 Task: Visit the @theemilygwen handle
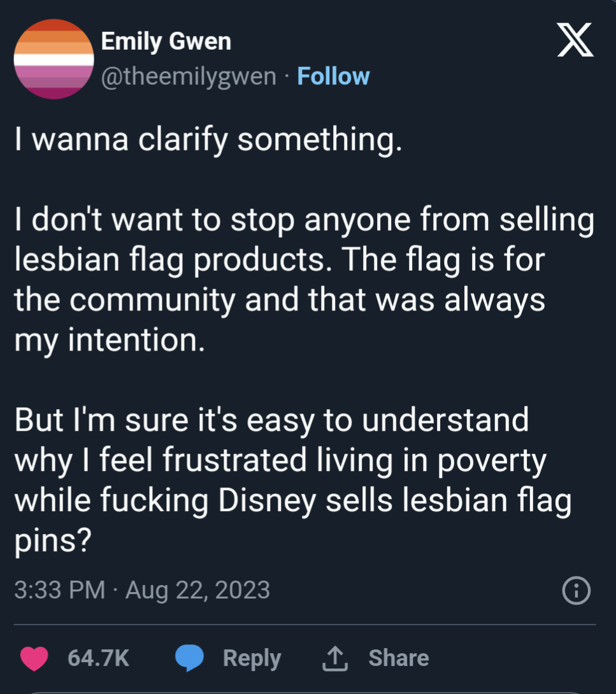coord(189,76)
